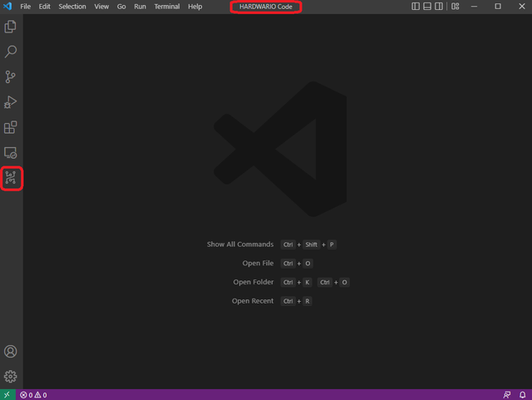
Task: Toggle the bottom panel layout button
Action: click(x=427, y=7)
